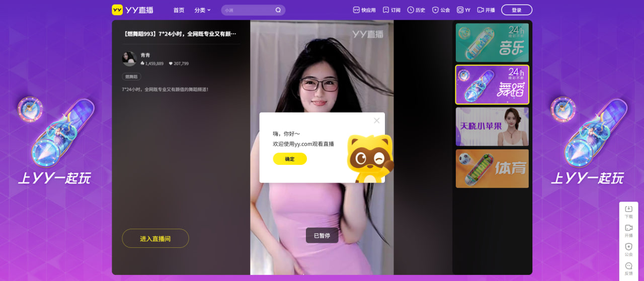The height and width of the screenshot is (281, 644).
Task: Click the 登录 login button
Action: click(517, 10)
